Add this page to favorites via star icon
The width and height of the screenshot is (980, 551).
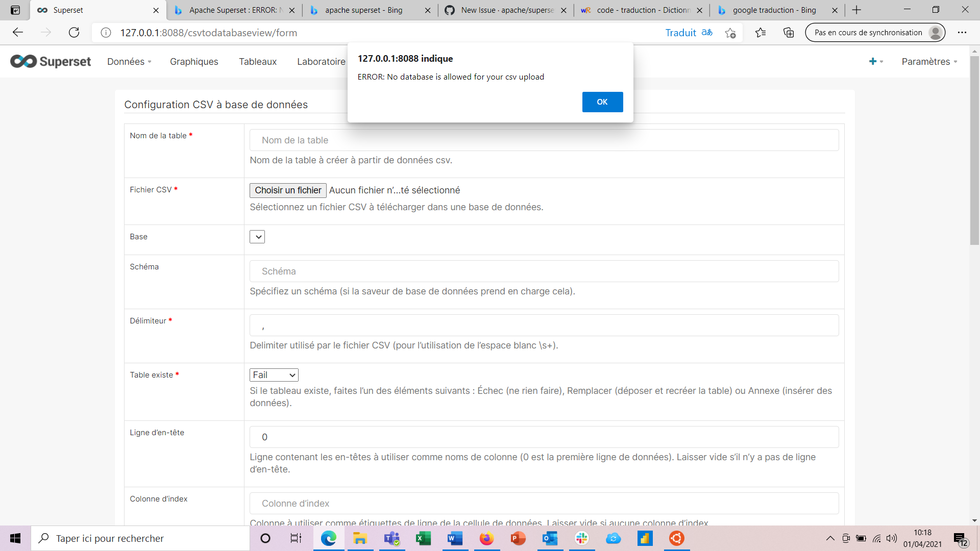(730, 33)
